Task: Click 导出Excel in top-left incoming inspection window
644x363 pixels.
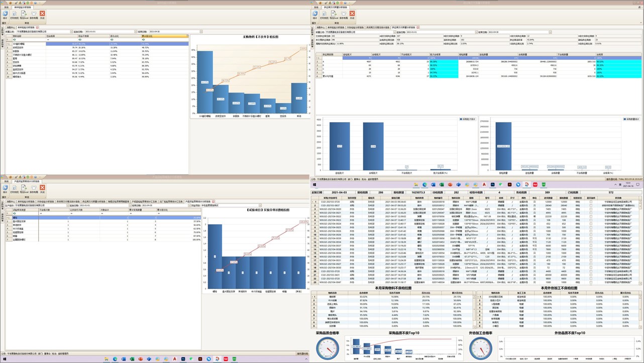Action: coord(24,15)
